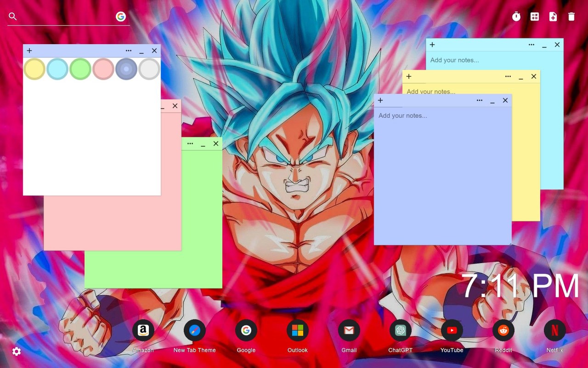
Task: Open Netflix shortcut
Action: click(555, 330)
